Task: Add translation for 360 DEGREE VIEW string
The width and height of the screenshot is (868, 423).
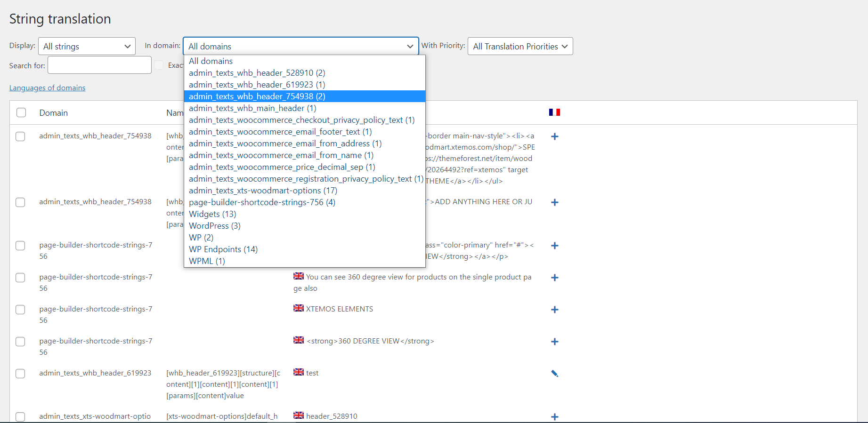Action: point(554,342)
